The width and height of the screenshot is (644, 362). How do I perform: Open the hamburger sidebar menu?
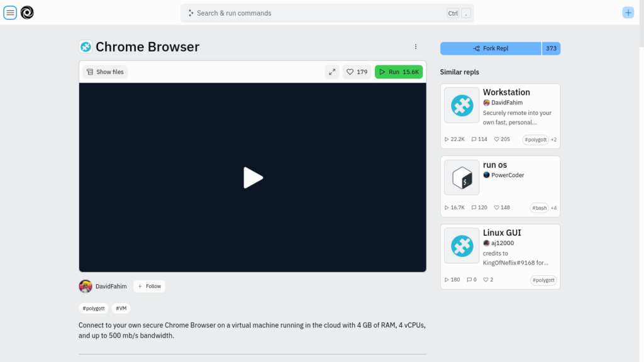pyautogui.click(x=10, y=13)
